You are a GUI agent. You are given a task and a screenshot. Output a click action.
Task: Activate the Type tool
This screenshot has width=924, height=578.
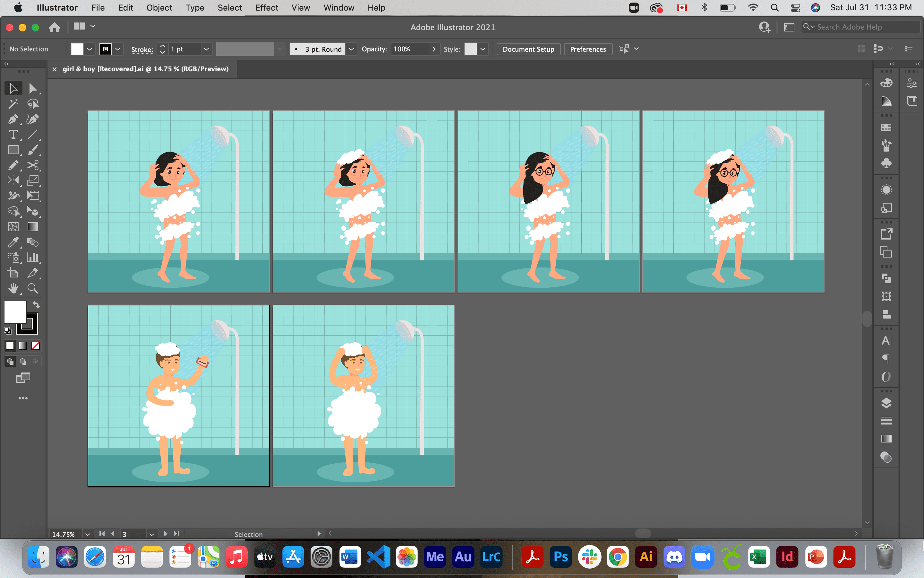(x=13, y=135)
